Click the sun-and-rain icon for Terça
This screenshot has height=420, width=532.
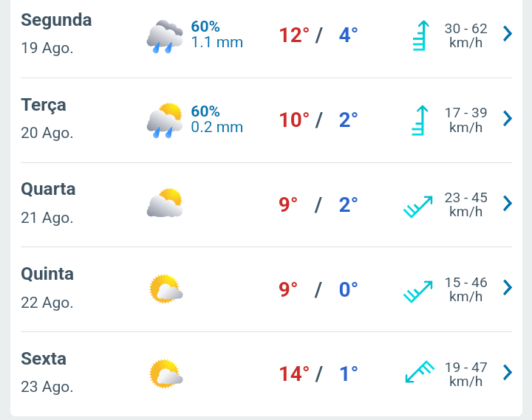pyautogui.click(x=165, y=120)
